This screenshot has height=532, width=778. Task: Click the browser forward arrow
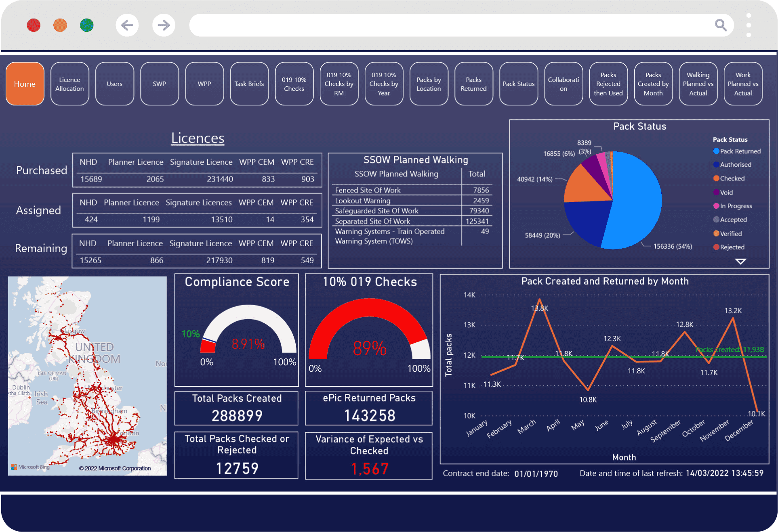(163, 25)
